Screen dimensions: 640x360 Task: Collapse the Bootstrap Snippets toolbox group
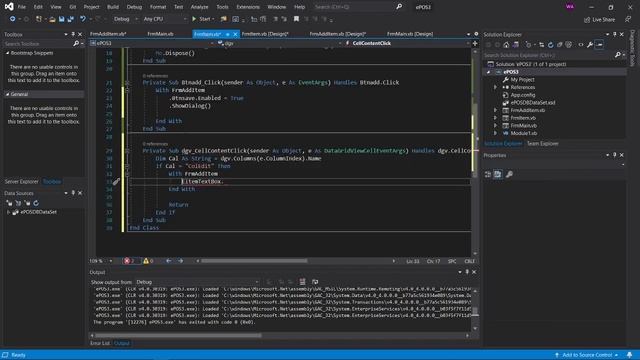coord(7,53)
